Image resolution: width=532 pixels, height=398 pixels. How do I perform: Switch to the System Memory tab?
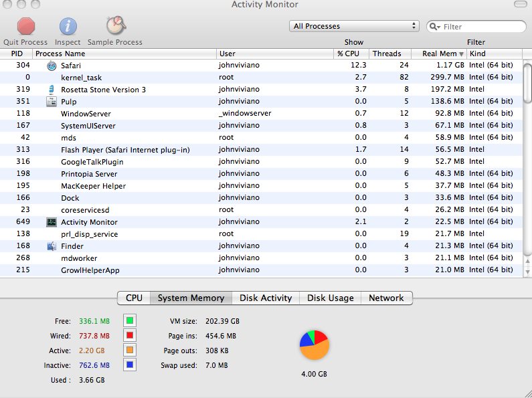pos(191,298)
